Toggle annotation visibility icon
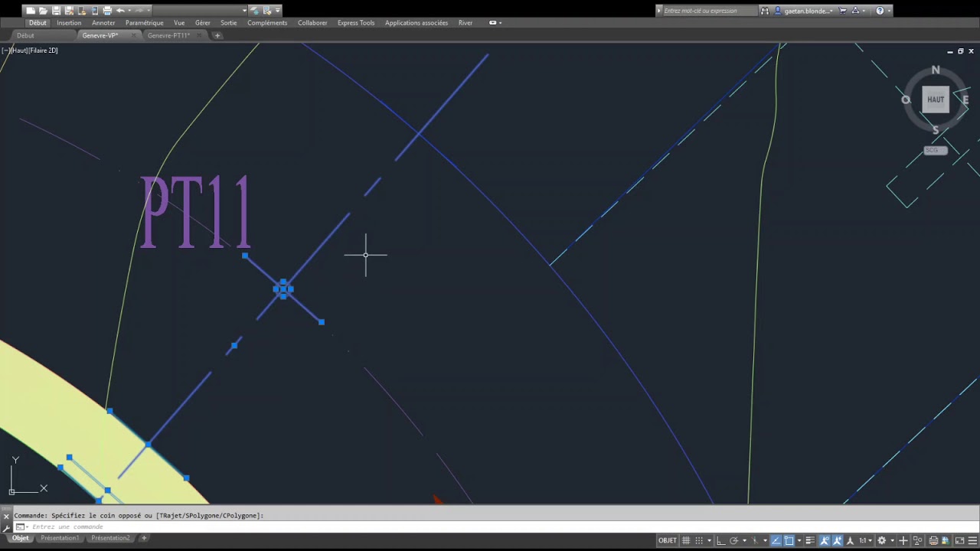Viewport: 980px width, 551px height. pos(825,540)
